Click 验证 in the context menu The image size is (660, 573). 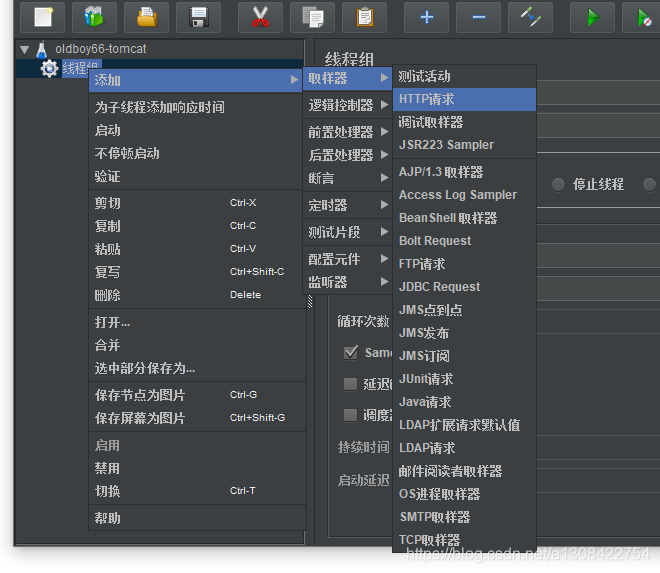coord(197,176)
